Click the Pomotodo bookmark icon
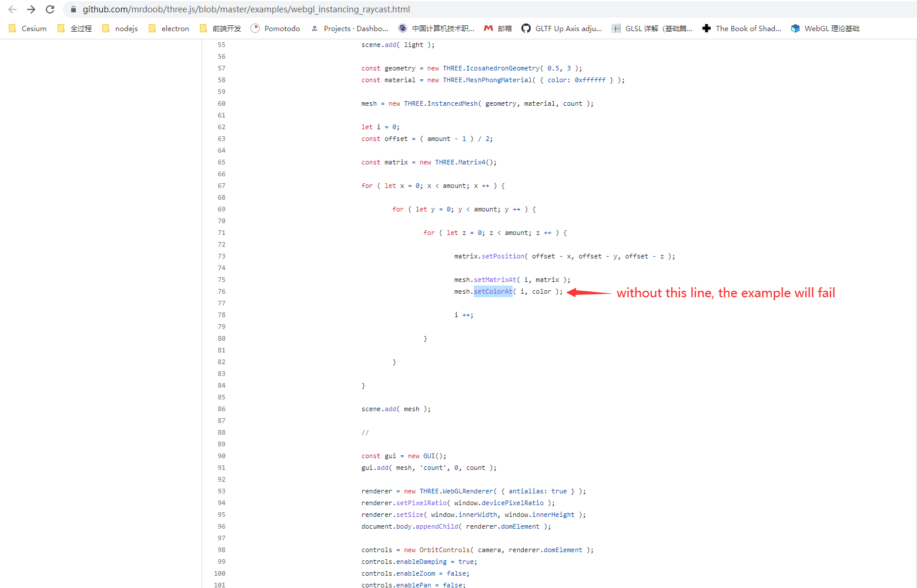917x588 pixels. coord(255,28)
